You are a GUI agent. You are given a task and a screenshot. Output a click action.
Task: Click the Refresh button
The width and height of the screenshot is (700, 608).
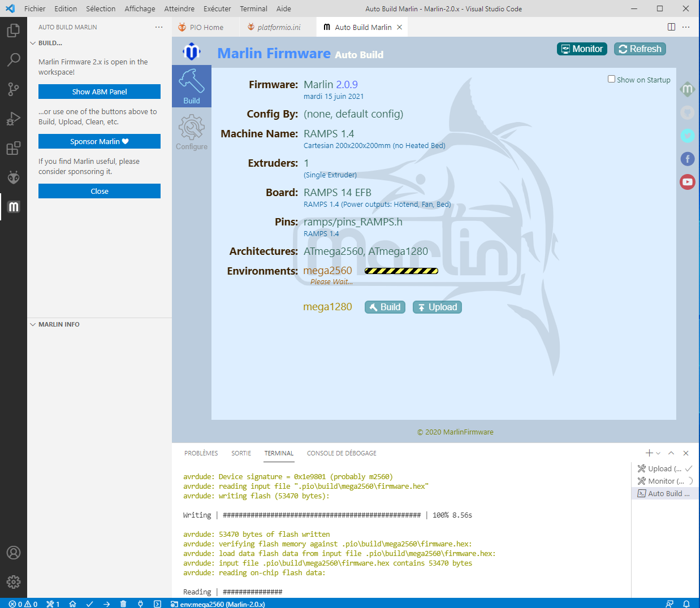(x=640, y=49)
